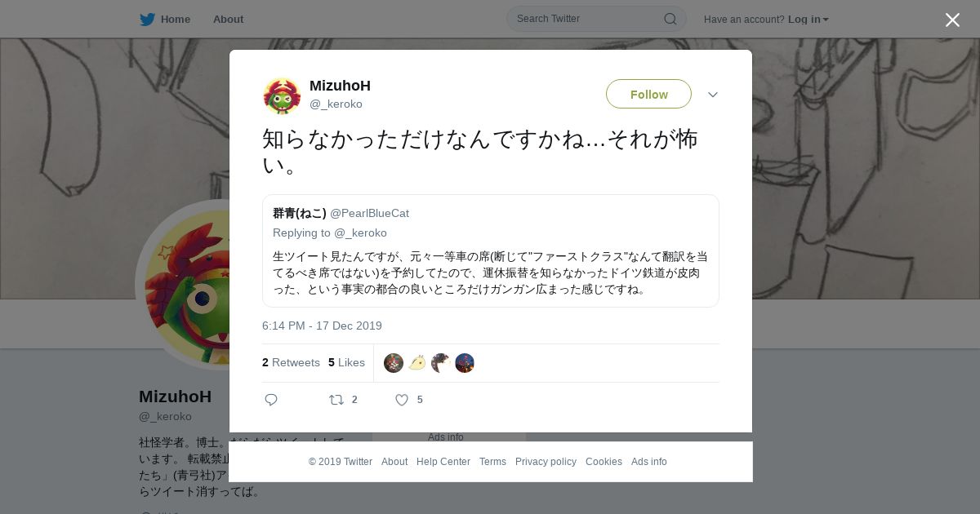This screenshot has height=514, width=980.
Task: View the 2 Retweets list
Action: pyautogui.click(x=291, y=362)
